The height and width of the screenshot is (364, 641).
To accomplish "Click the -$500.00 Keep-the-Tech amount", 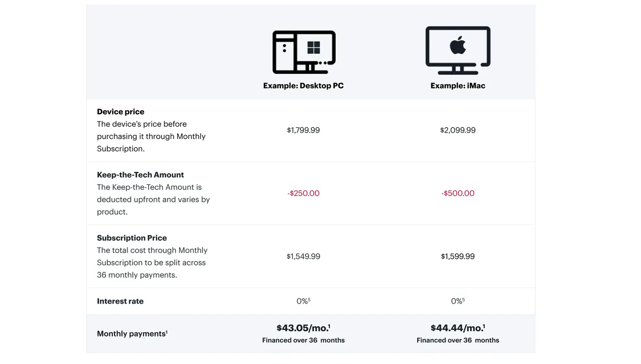I will pos(458,193).
